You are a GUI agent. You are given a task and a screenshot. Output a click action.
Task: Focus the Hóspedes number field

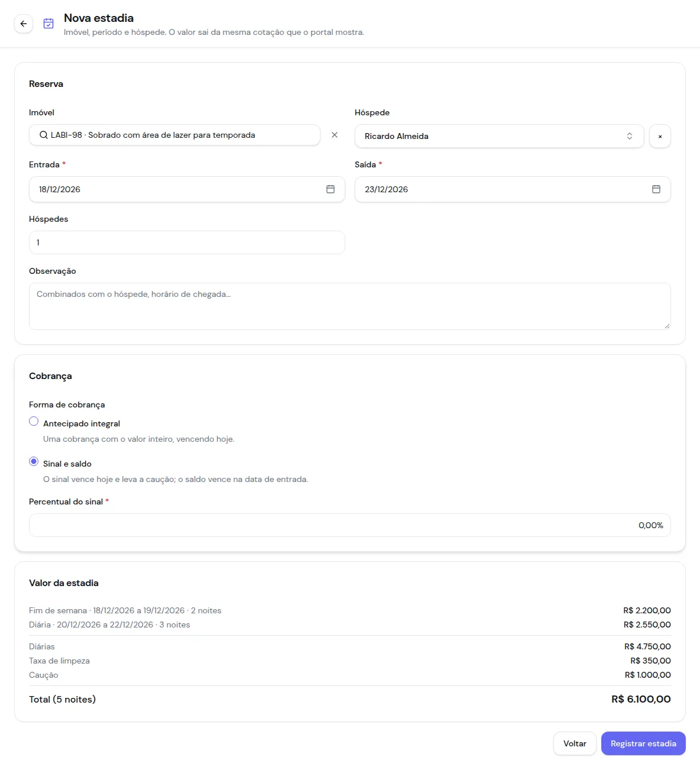[x=187, y=242]
